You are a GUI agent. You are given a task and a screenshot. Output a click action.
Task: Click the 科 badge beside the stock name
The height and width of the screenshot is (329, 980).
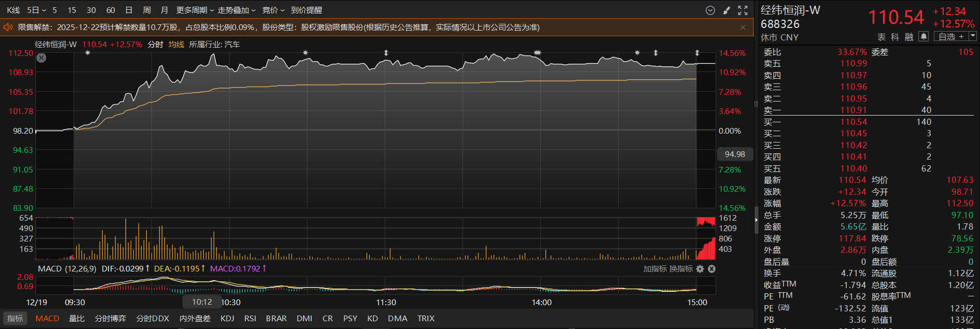click(895, 37)
